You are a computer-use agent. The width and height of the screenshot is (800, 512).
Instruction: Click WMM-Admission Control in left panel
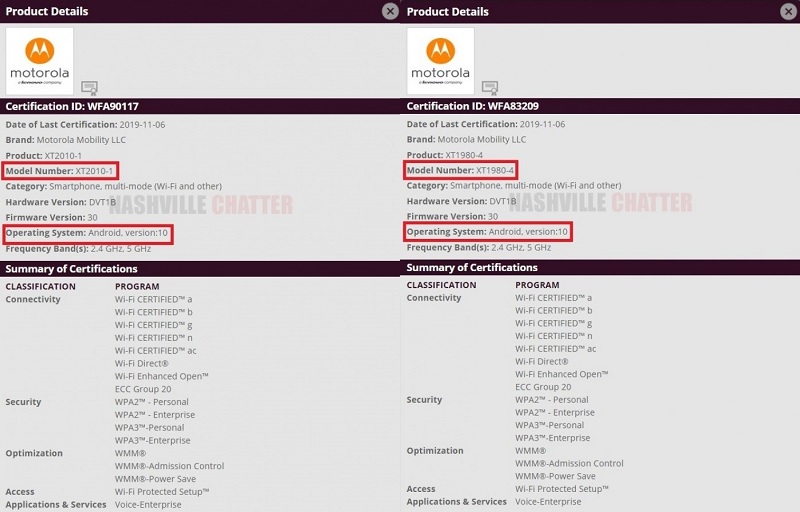[x=169, y=466]
